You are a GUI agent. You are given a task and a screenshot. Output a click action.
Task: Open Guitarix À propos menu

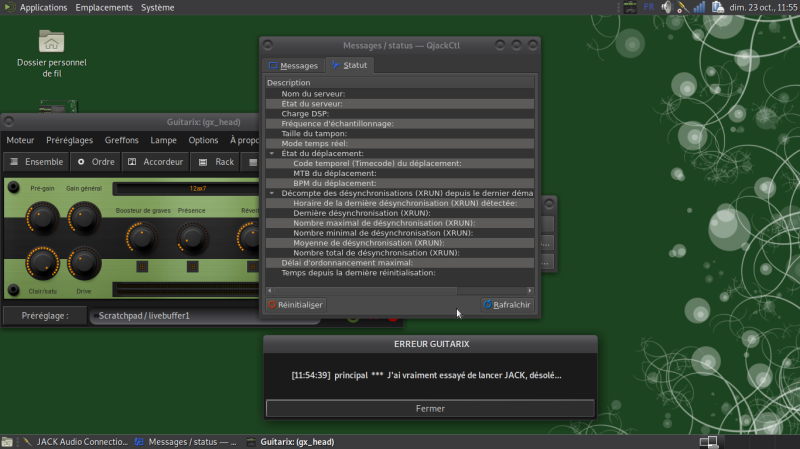244,140
